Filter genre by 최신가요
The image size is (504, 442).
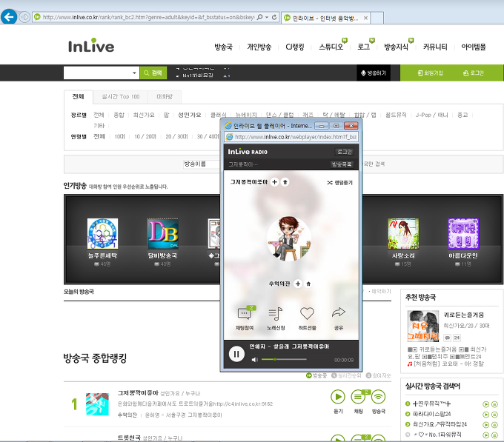(144, 115)
